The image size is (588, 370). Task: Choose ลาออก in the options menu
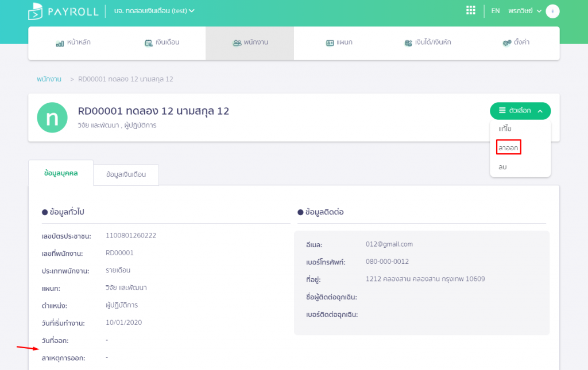508,147
